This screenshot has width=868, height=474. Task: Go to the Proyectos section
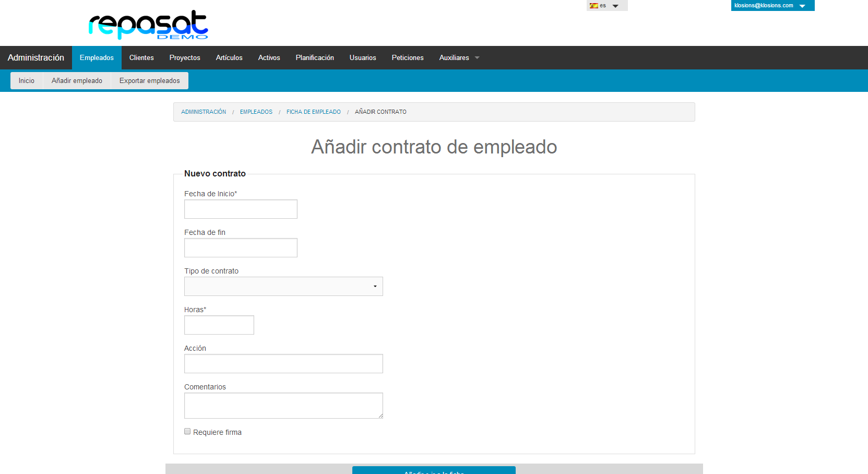tap(185, 57)
